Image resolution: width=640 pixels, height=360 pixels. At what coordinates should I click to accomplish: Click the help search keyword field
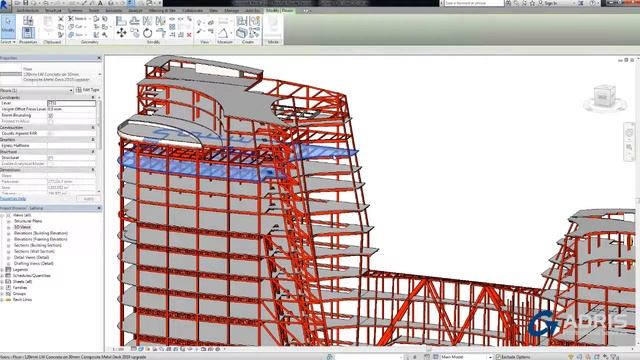[473, 3]
